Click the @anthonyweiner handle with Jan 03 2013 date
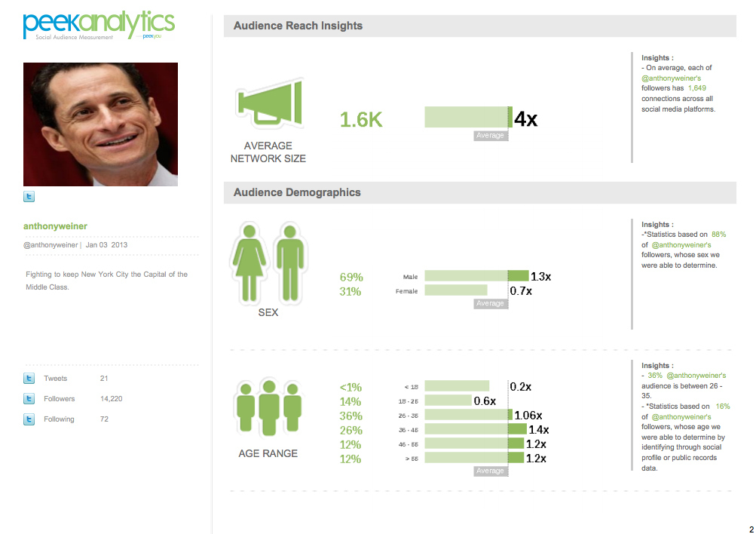Screen dimensions: 756x534 [75, 245]
